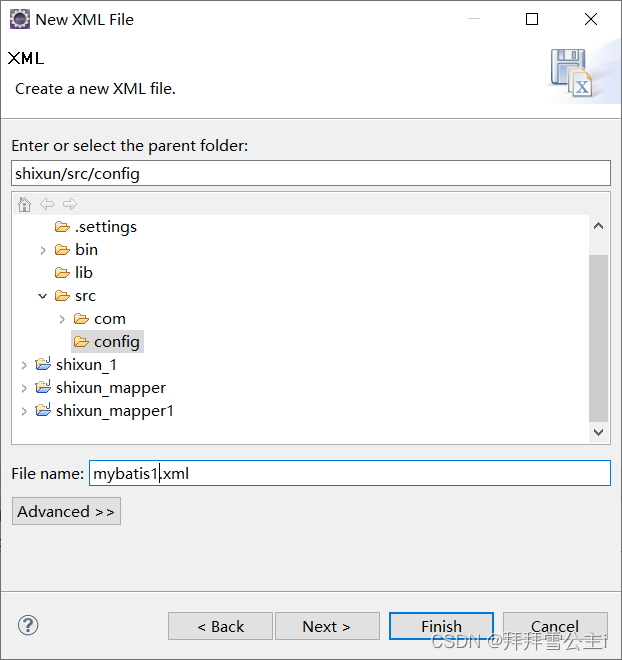Click the Back arrow above folder tree
The width and height of the screenshot is (622, 660).
[x=47, y=204]
